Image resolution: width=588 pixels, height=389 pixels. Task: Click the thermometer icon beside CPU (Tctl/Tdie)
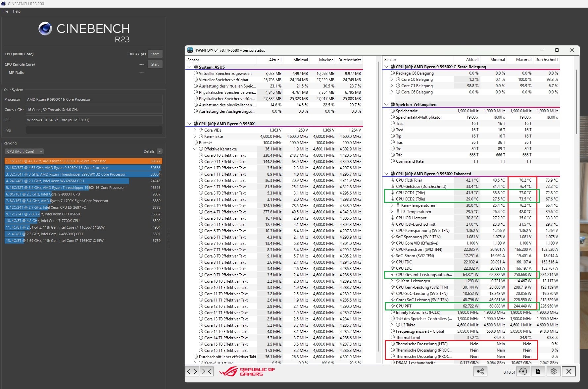click(x=393, y=180)
